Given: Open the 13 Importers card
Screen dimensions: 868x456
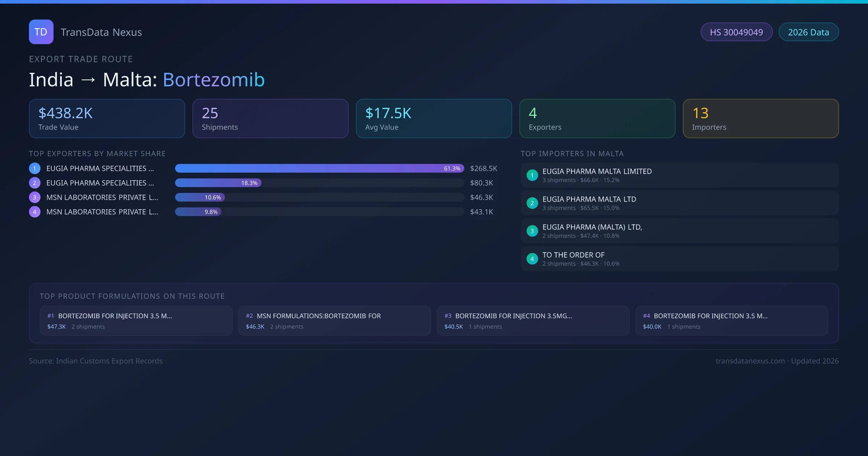Looking at the screenshot, I should 760,118.
